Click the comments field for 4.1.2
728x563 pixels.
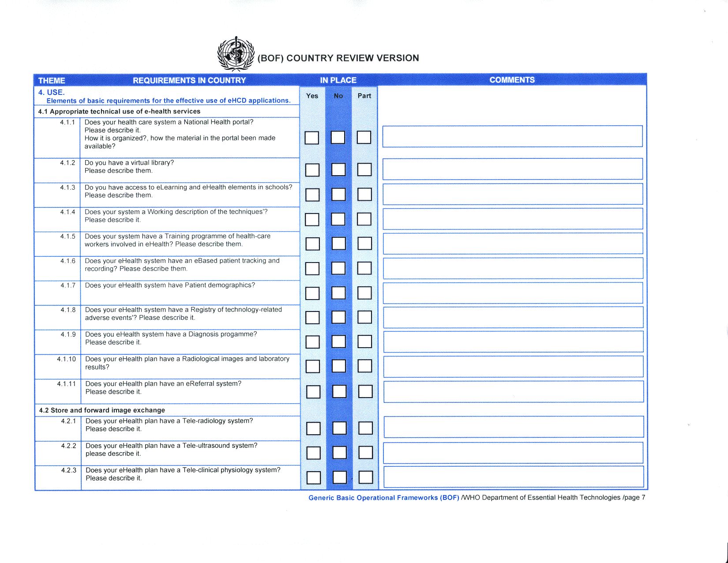click(513, 169)
